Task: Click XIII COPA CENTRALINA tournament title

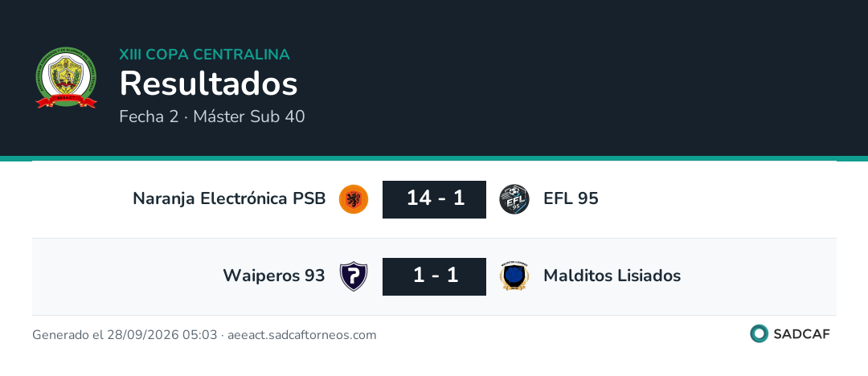Action: click(x=204, y=55)
